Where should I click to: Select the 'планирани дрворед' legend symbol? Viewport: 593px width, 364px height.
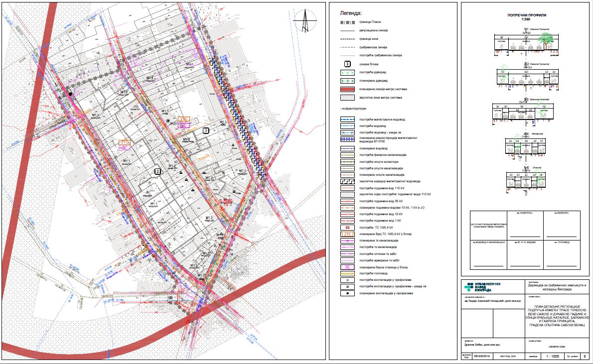click(x=348, y=81)
